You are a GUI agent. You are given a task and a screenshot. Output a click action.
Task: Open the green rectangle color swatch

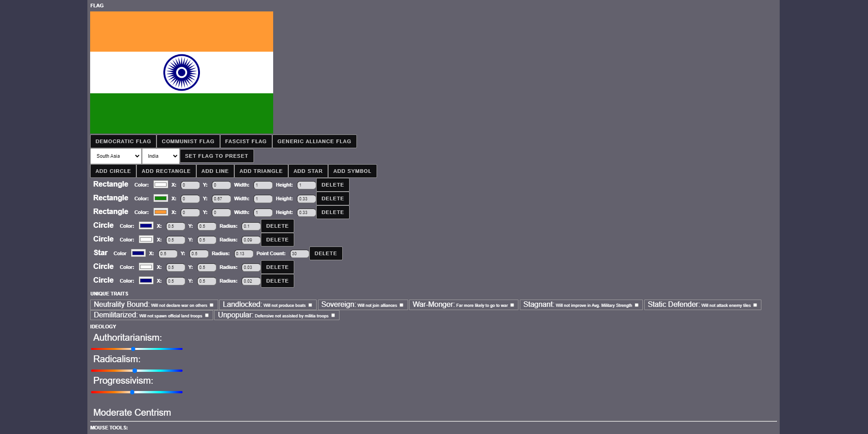[161, 198]
